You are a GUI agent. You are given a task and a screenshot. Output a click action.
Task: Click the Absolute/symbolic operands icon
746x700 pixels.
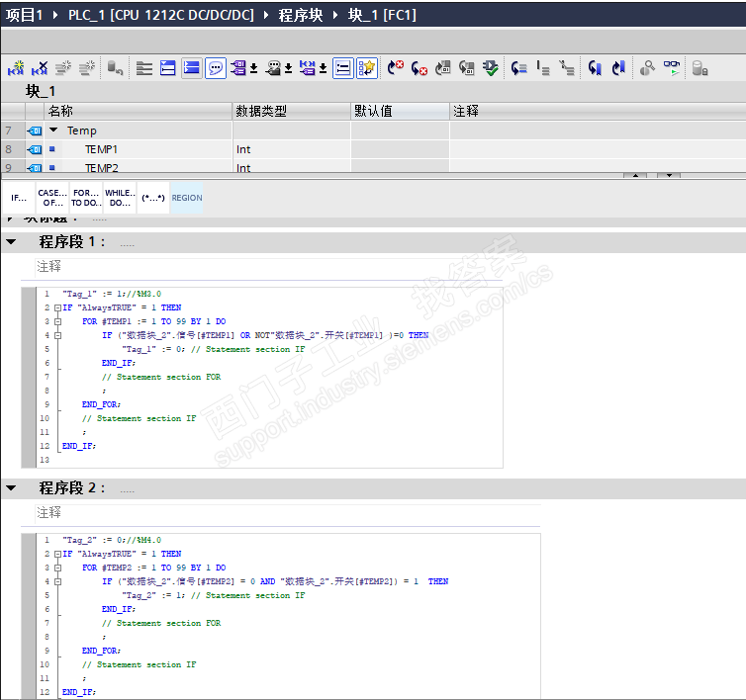238,68
